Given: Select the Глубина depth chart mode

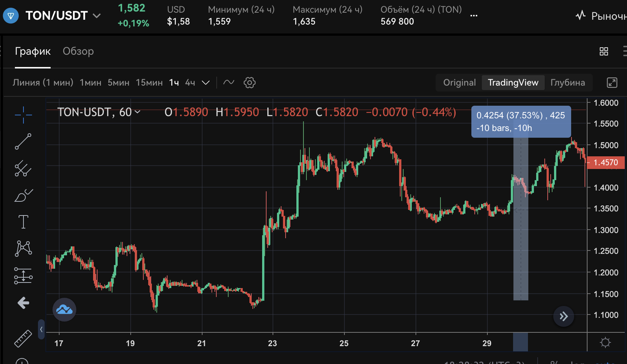Looking at the screenshot, I should tap(567, 83).
